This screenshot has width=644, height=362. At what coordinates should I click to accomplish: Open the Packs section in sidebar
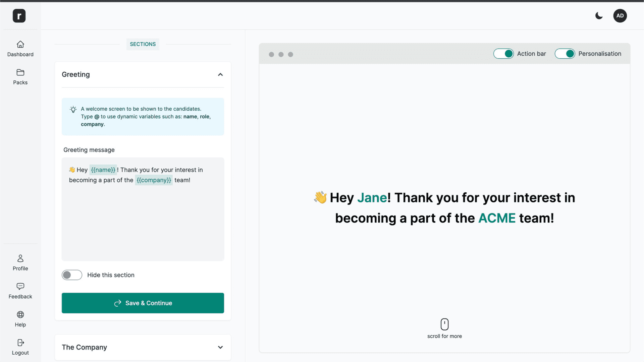(20, 77)
